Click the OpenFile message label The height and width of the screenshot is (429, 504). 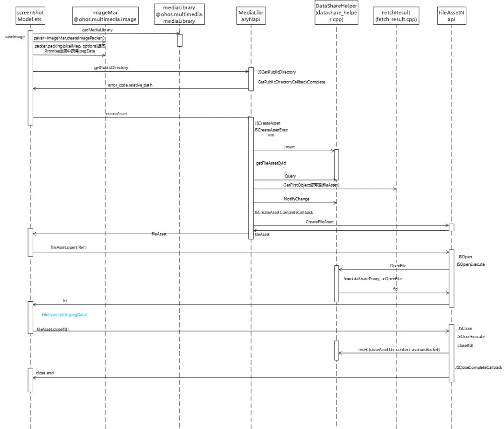coord(398,265)
